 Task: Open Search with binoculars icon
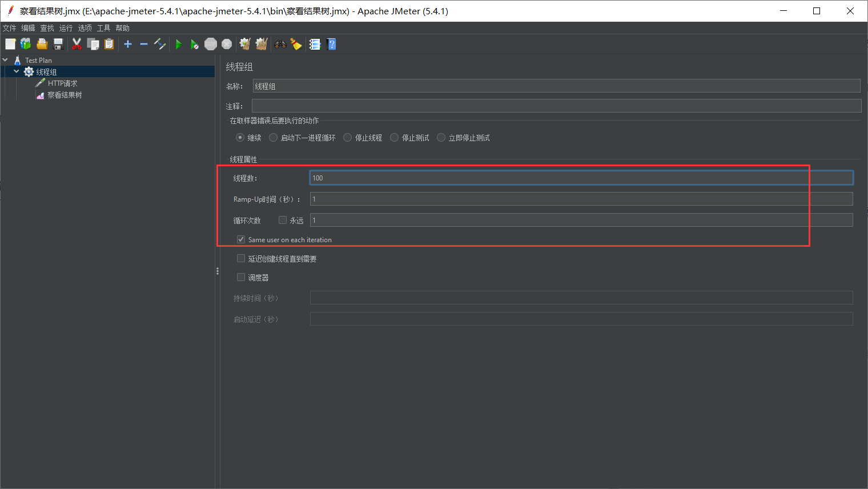tap(280, 44)
